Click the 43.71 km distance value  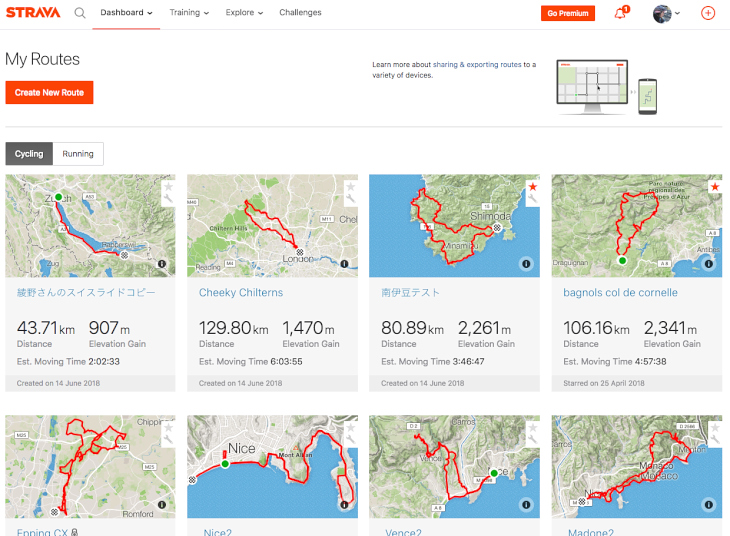click(x=46, y=328)
